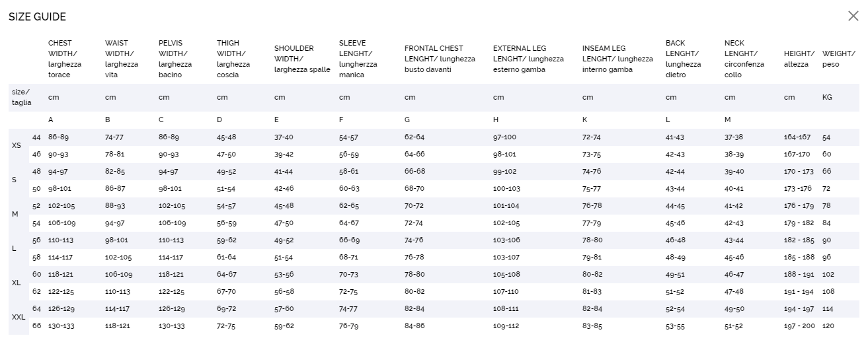Viewport: 868px width, 344px height.
Task: Select the FRONTAL CHEST LENGHT header
Action: point(439,59)
